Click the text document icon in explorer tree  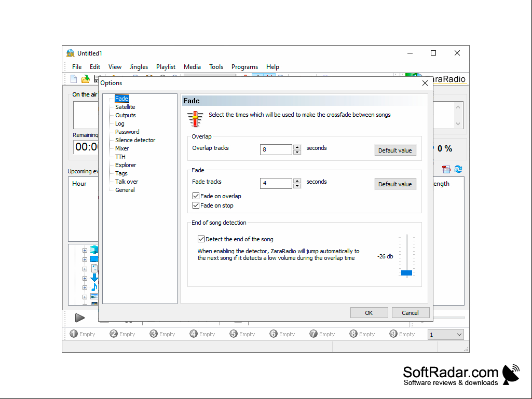[x=94, y=269]
